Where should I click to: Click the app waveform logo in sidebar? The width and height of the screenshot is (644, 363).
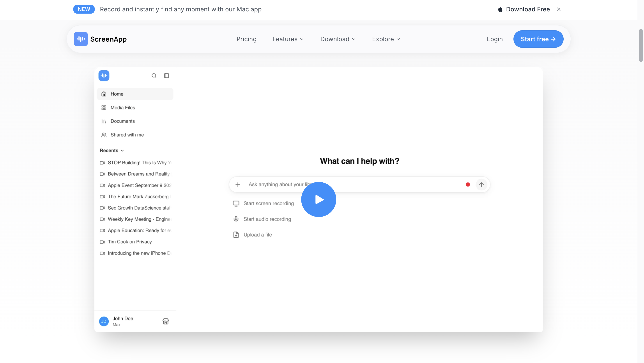click(x=104, y=76)
